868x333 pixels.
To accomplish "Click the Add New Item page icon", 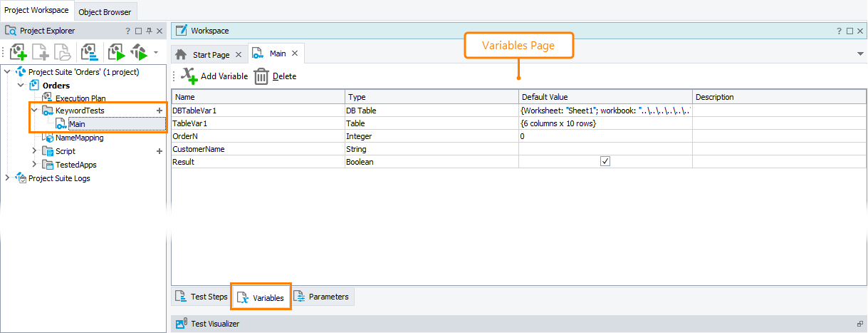I will (x=40, y=53).
